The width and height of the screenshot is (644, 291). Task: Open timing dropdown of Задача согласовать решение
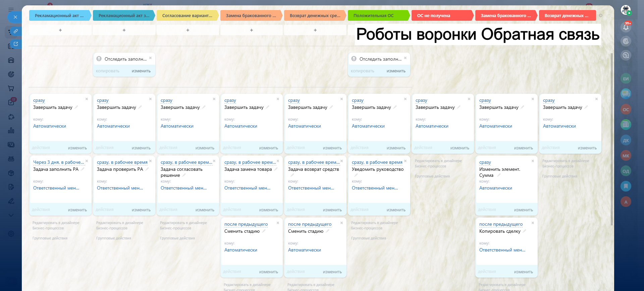(186, 162)
